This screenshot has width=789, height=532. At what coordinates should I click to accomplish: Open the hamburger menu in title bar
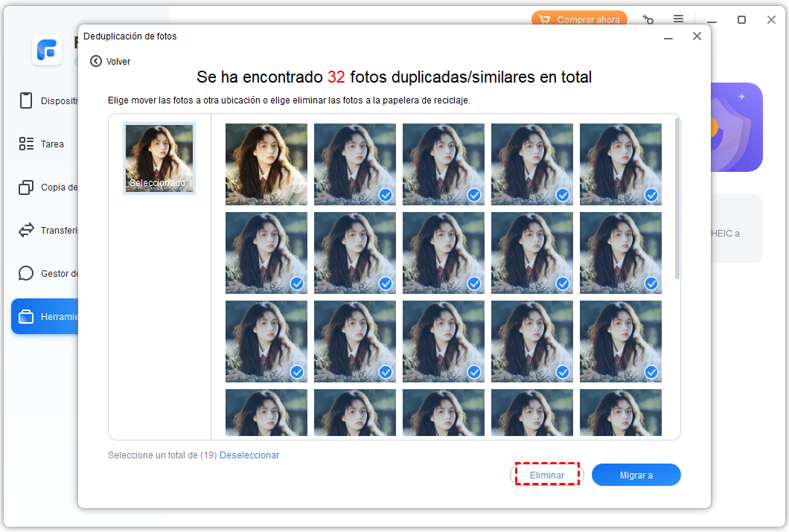[x=679, y=19]
